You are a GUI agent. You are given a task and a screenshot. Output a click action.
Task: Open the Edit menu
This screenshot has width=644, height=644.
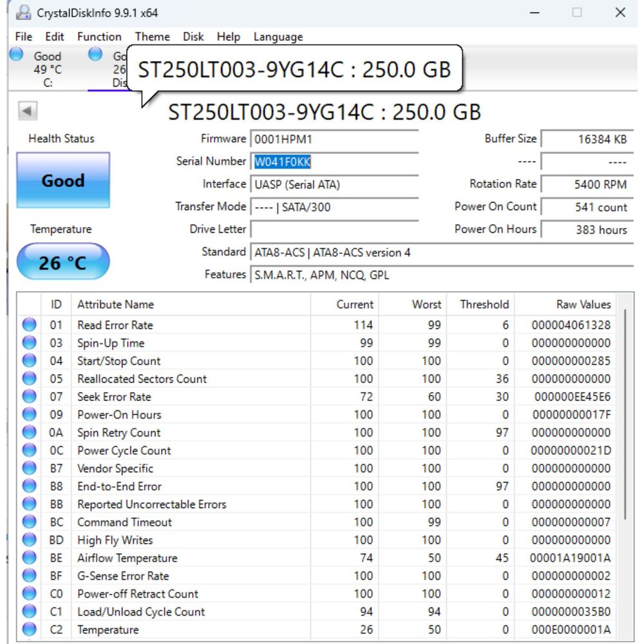[x=55, y=37]
